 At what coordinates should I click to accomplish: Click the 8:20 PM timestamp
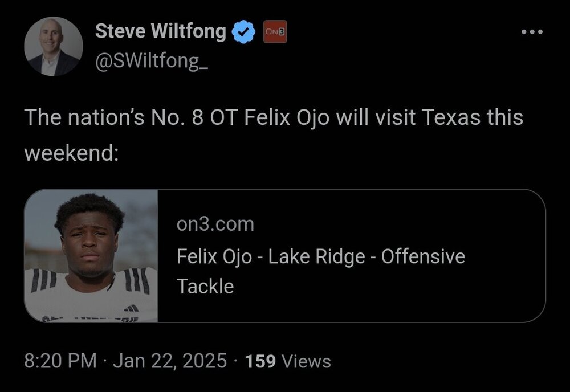[x=60, y=361]
